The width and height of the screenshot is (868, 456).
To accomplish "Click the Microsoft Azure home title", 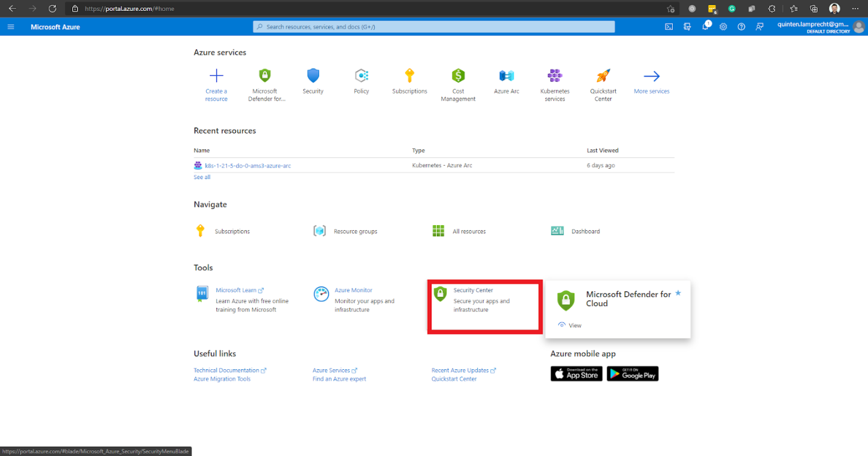I will [x=55, y=27].
